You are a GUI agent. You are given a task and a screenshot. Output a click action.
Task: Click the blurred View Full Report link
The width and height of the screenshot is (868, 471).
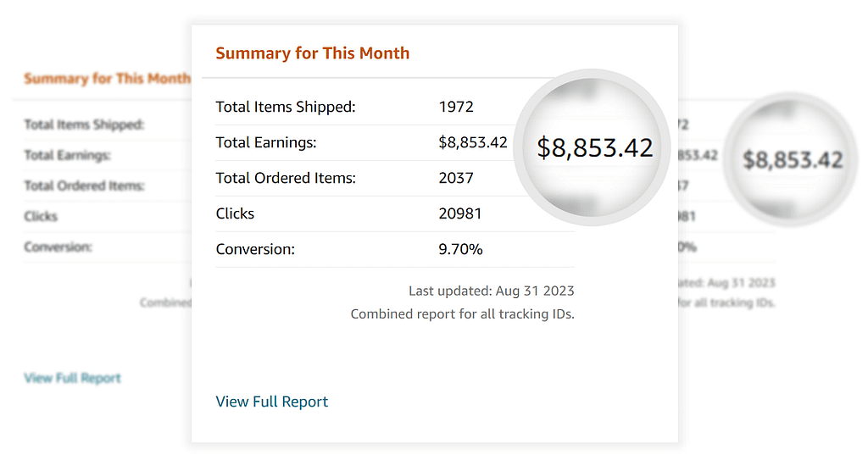pos(72,378)
